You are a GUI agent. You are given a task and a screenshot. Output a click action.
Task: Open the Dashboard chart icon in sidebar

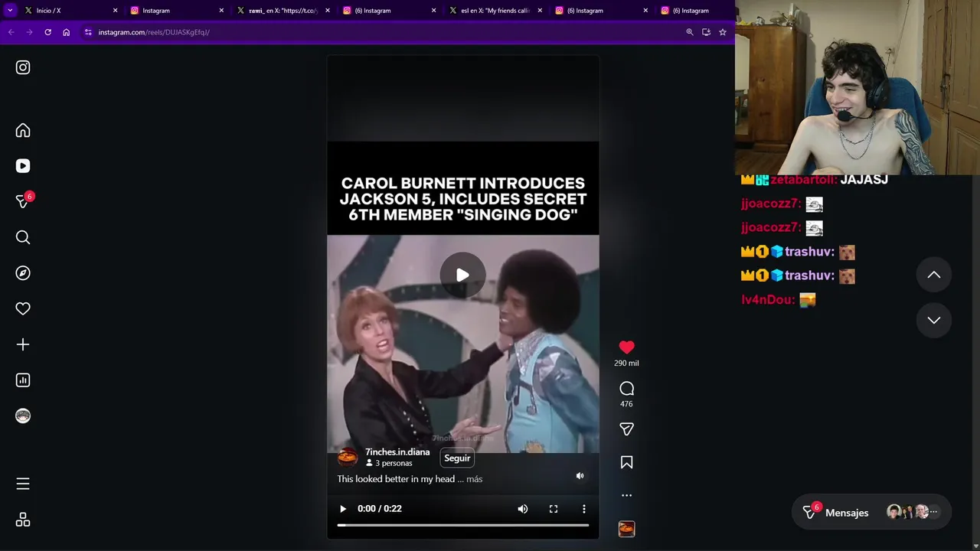pyautogui.click(x=23, y=380)
